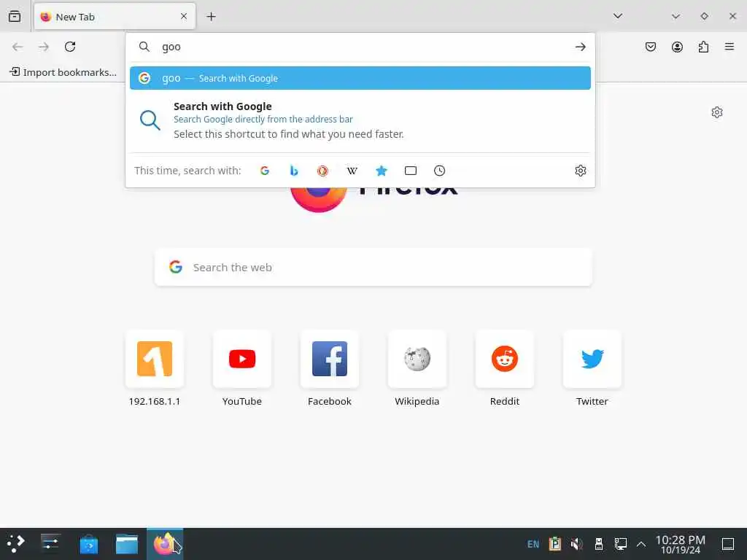Open the Firefox application hamburger menu

point(729,47)
